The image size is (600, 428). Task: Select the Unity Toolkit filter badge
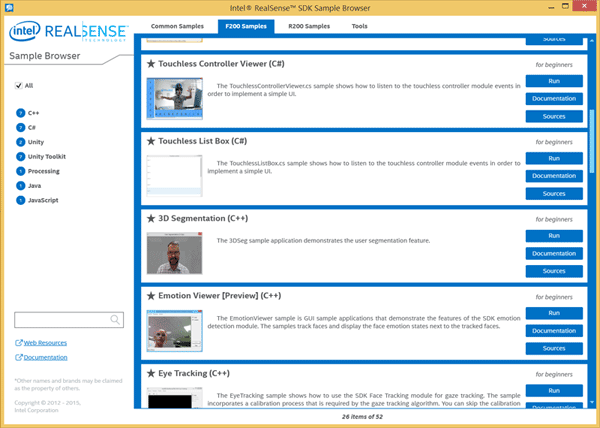20,156
